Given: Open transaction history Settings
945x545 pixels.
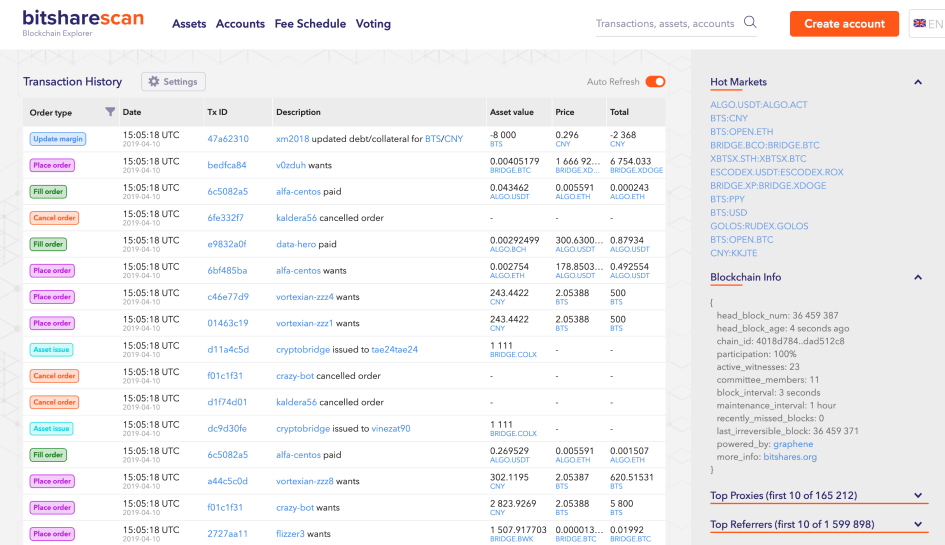Looking at the screenshot, I should tap(173, 81).
